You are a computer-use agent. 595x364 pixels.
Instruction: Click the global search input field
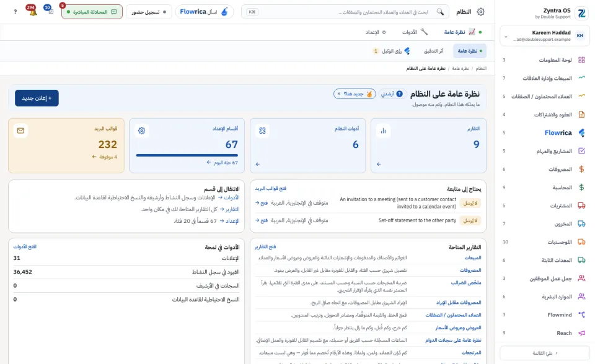pos(345,12)
